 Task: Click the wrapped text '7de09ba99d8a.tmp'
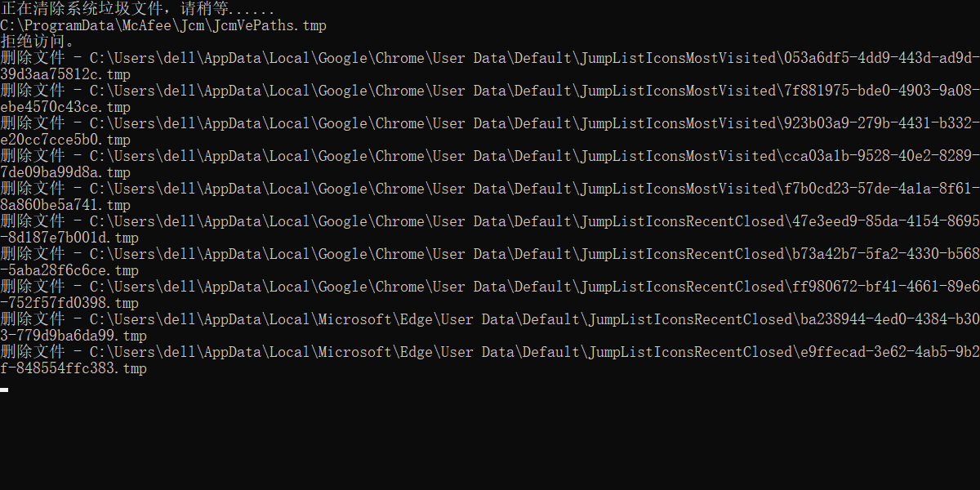[65, 172]
